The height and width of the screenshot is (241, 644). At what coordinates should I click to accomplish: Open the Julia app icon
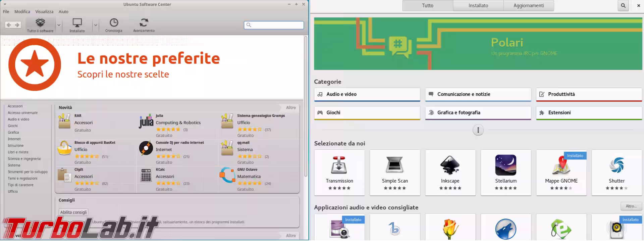coord(146,121)
